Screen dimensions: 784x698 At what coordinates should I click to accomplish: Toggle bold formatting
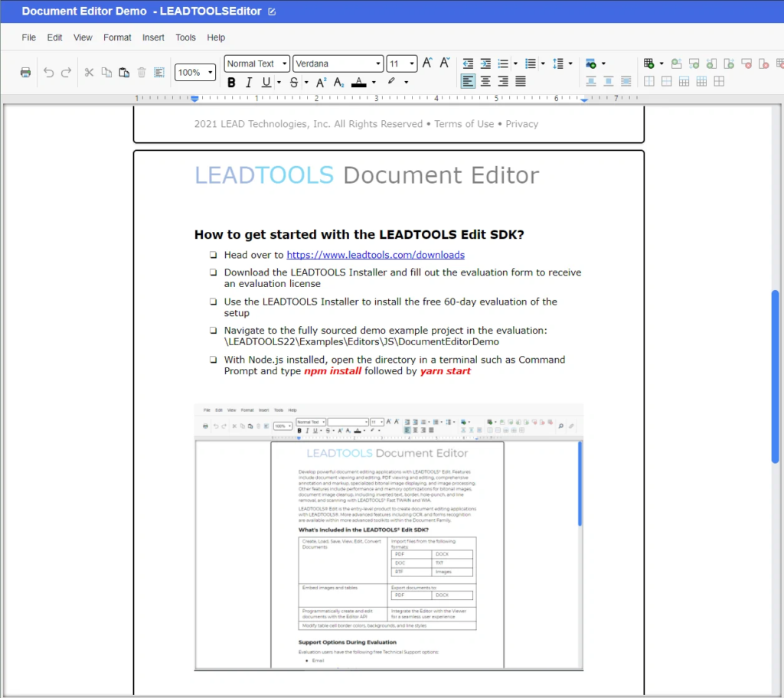click(231, 81)
